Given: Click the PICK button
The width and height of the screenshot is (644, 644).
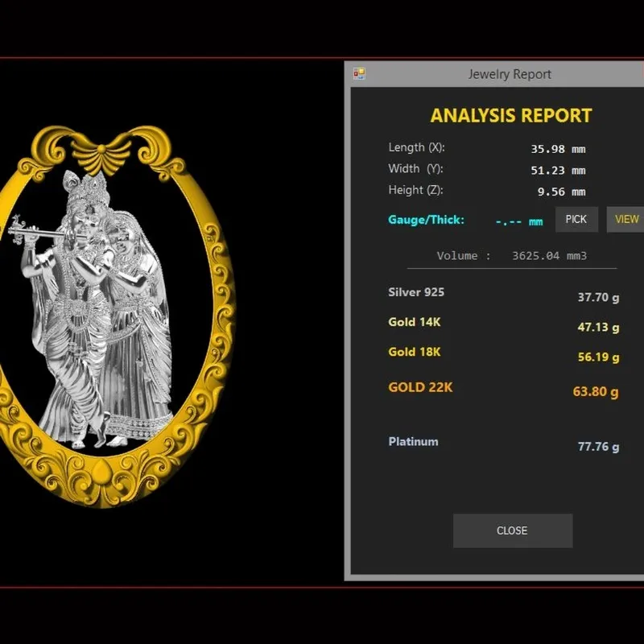Looking at the screenshot, I should [576, 219].
